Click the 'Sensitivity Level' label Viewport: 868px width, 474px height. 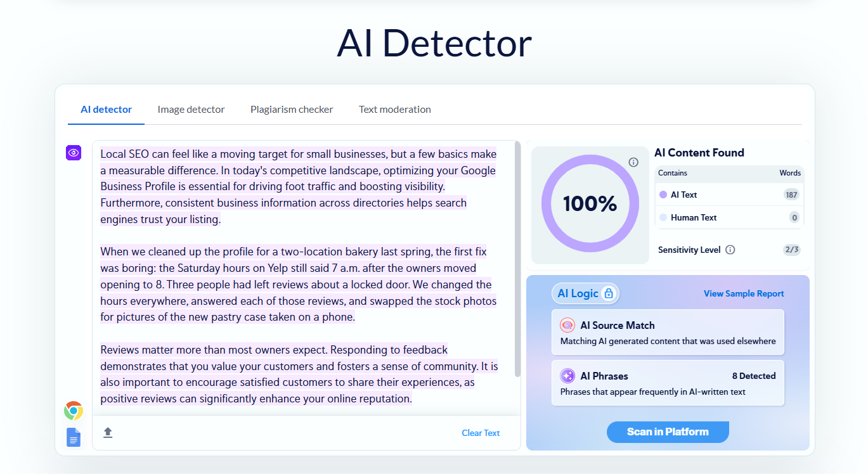(689, 250)
